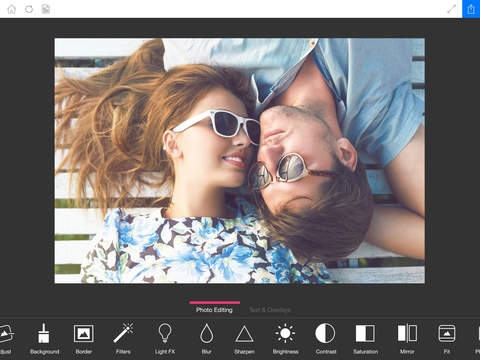The height and width of the screenshot is (360, 480).
Task: Open the Fit tool
Action: coord(447,338)
